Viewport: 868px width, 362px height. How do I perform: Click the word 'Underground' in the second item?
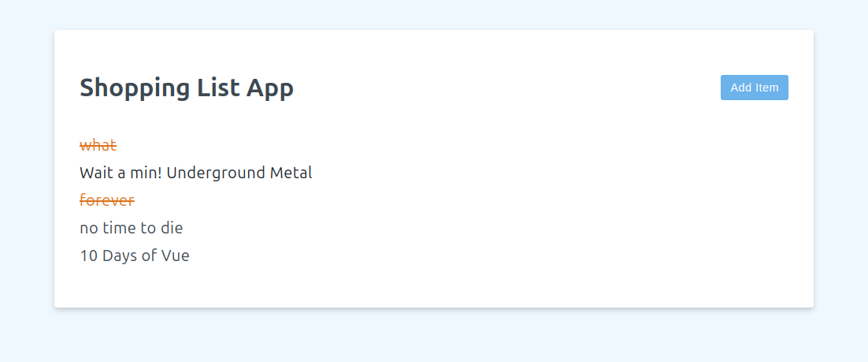(216, 173)
